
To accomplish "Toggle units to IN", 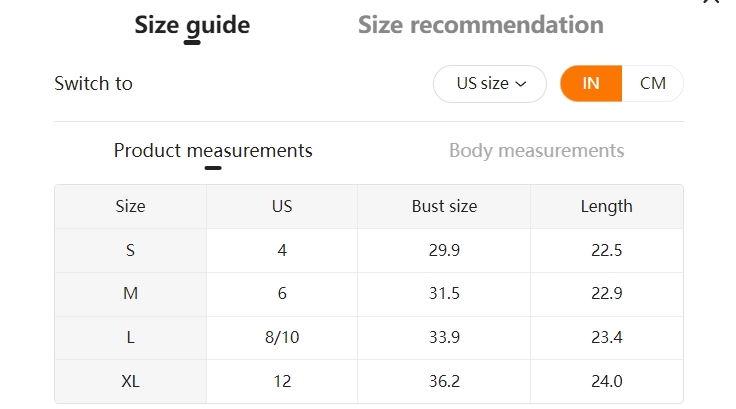I will [x=591, y=84].
